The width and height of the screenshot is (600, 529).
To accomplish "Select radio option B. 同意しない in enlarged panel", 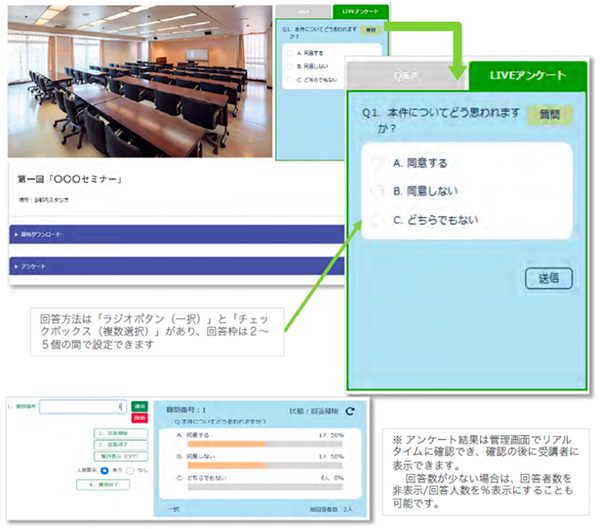I will coord(378,191).
